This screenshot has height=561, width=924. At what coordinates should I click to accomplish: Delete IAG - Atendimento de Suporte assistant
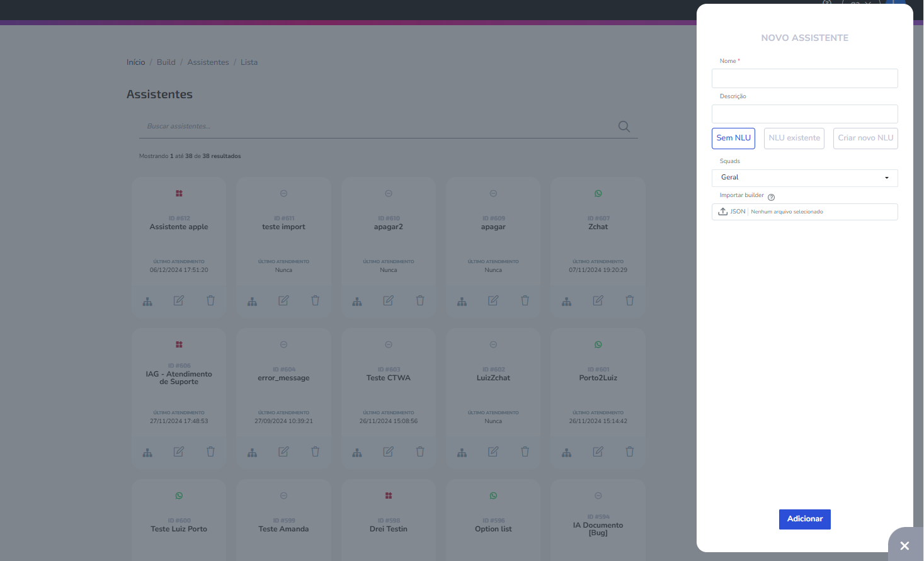coord(210,452)
